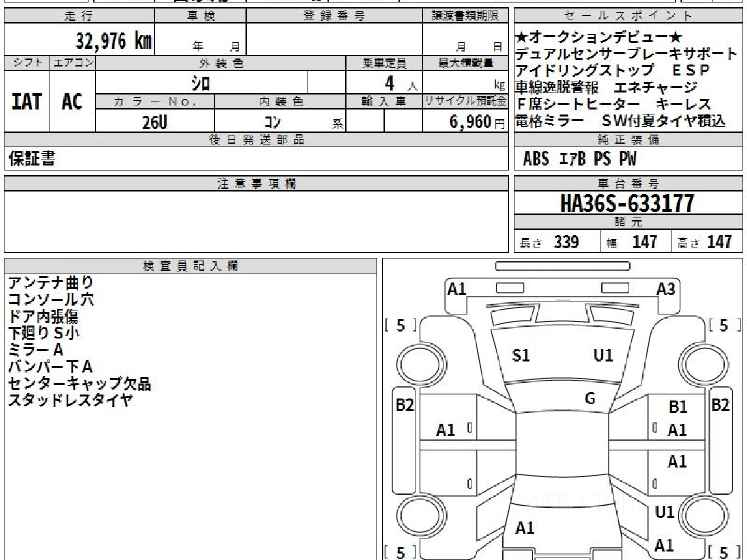Click the 登録番号 header cell

[x=334, y=16]
